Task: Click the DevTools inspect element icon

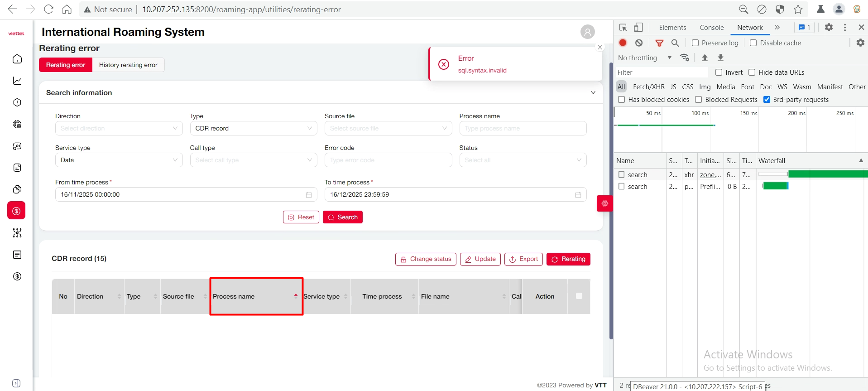Action: tap(623, 28)
